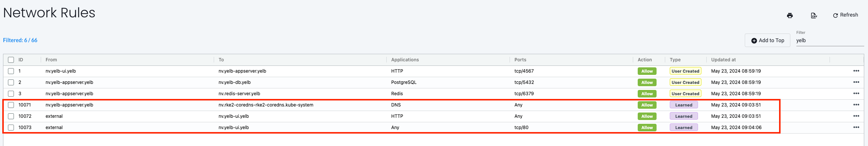The width and height of the screenshot is (868, 146).
Task: Check the box for rule ID 1
Action: [x=11, y=71]
